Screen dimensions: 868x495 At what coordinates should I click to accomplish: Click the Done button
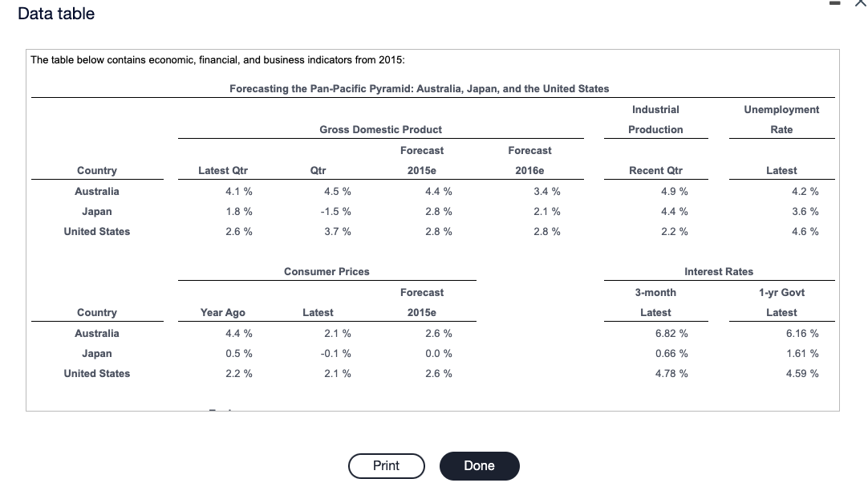coord(479,466)
